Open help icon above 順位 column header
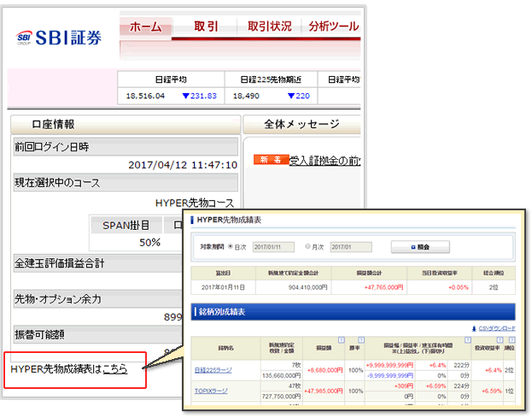The image size is (532, 418). pyautogui.click(x=512, y=339)
